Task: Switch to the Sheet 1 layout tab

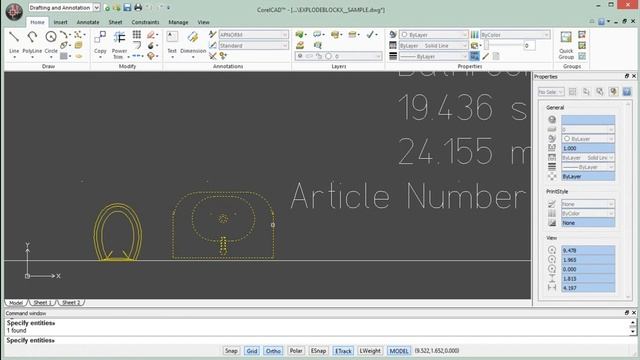Action: click(x=43, y=302)
